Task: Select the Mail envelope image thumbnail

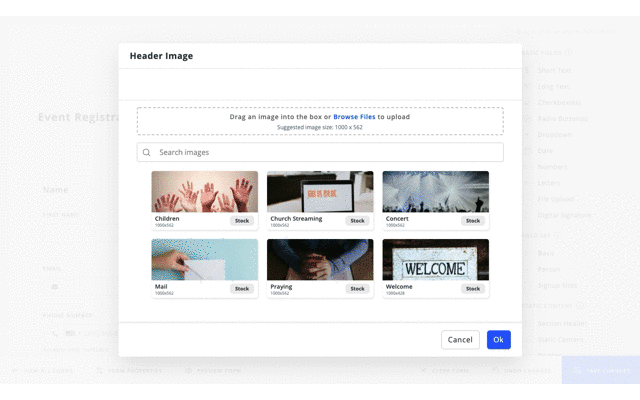Action: [204, 259]
